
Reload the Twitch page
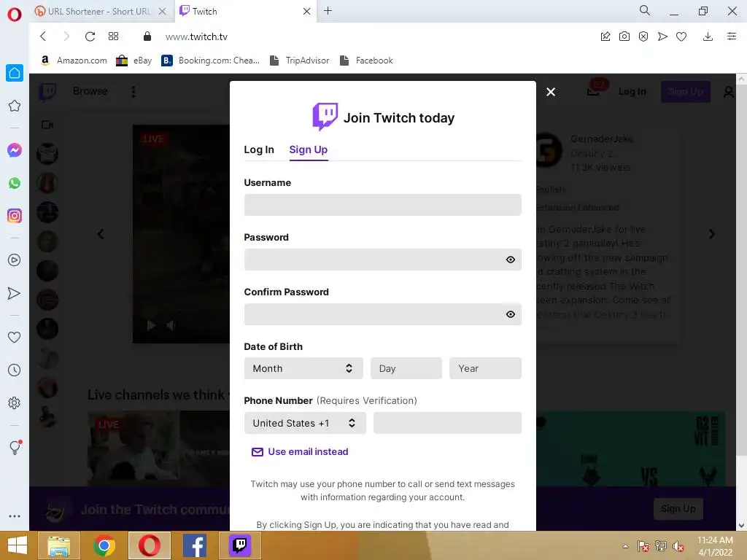coord(90,36)
